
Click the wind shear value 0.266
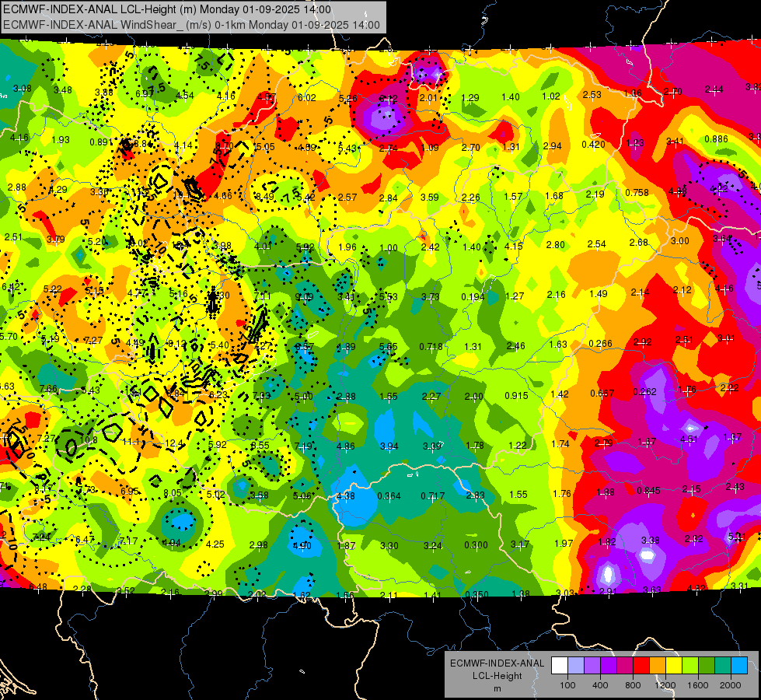[600, 344]
